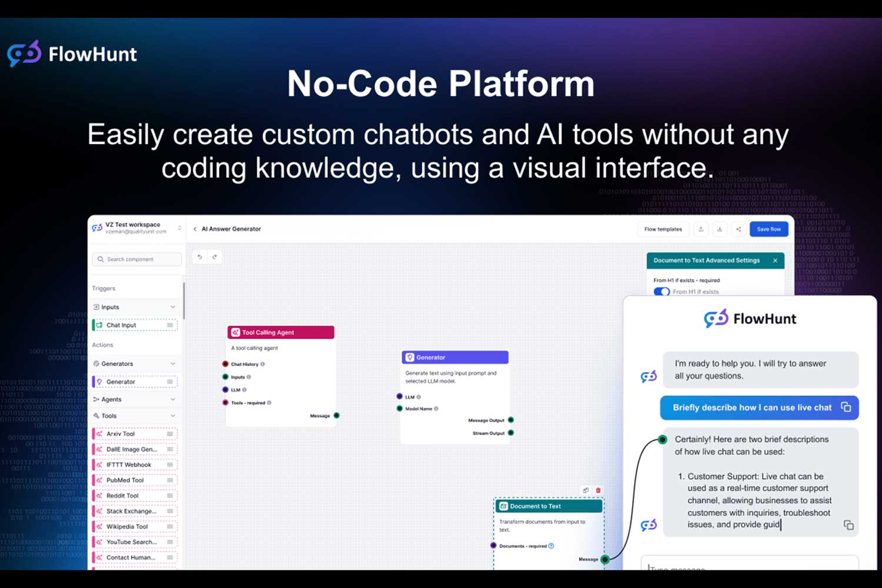Click the Message port on Document to Text
882x588 pixels.
(604, 559)
